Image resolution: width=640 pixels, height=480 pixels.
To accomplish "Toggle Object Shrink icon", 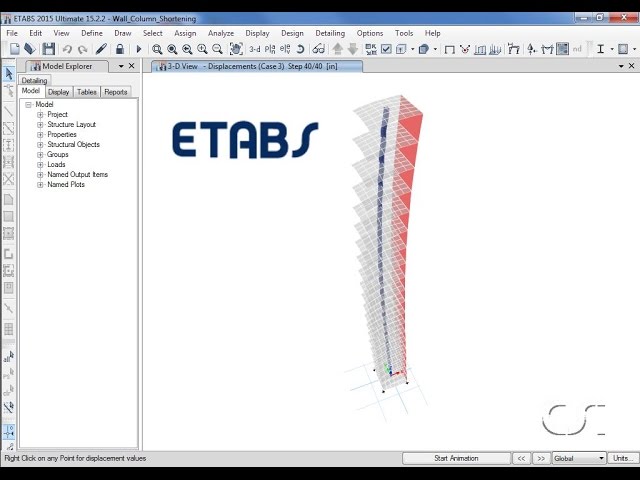I will pyautogui.click(x=371, y=49).
